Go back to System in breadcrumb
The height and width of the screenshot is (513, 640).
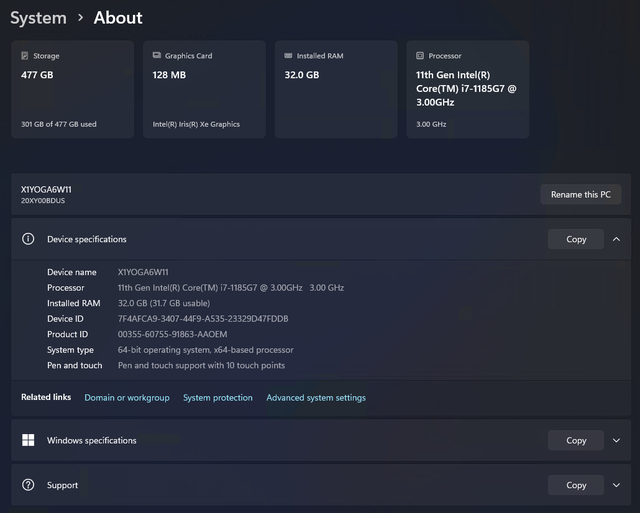click(x=38, y=18)
